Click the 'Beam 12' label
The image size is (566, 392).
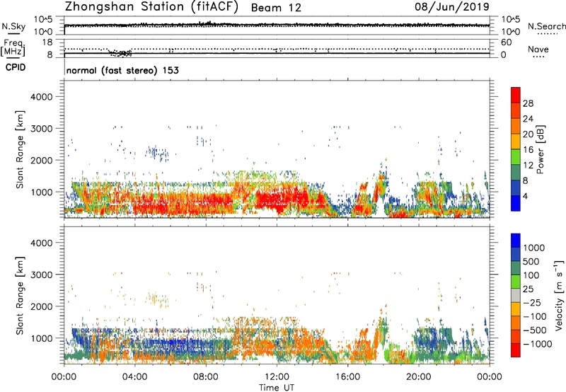click(276, 8)
